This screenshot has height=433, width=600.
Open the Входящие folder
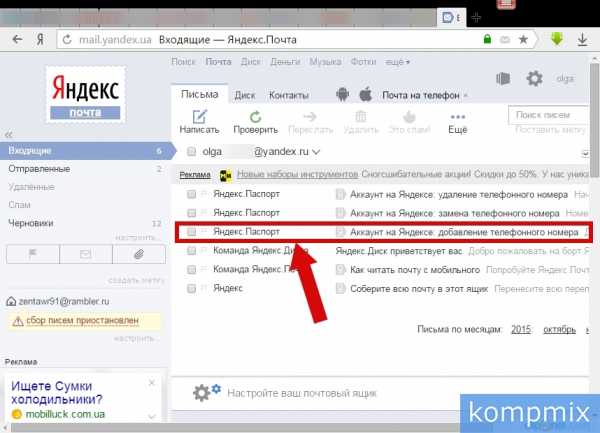pyautogui.click(x=87, y=151)
